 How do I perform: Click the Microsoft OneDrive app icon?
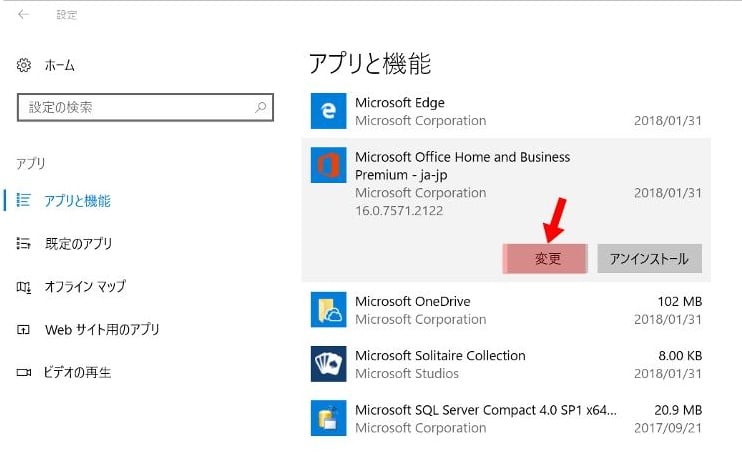[x=327, y=311]
